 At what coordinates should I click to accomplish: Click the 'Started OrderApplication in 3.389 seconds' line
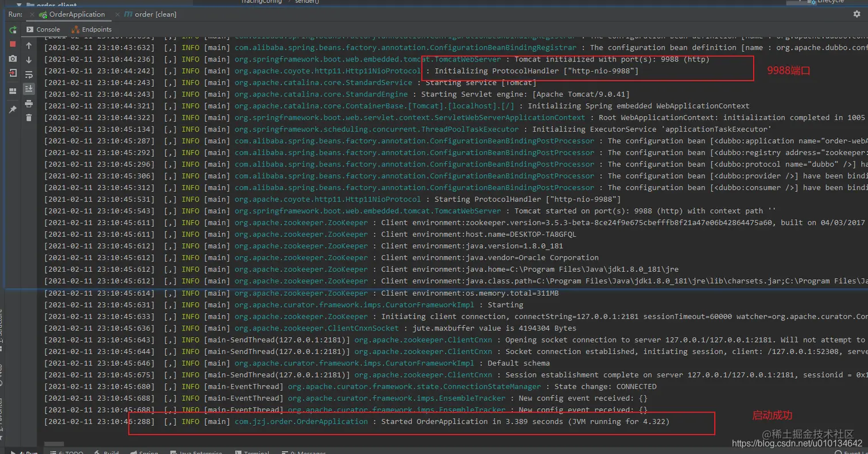tap(525, 422)
